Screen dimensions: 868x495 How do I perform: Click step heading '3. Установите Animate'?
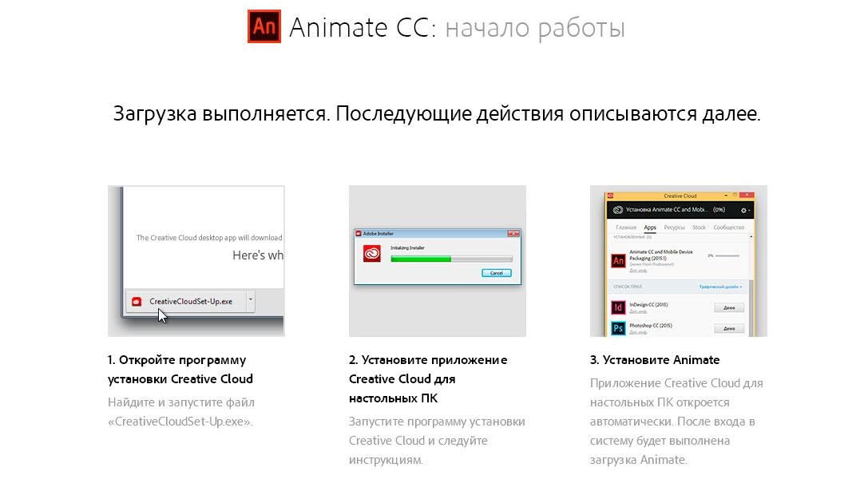[655, 360]
